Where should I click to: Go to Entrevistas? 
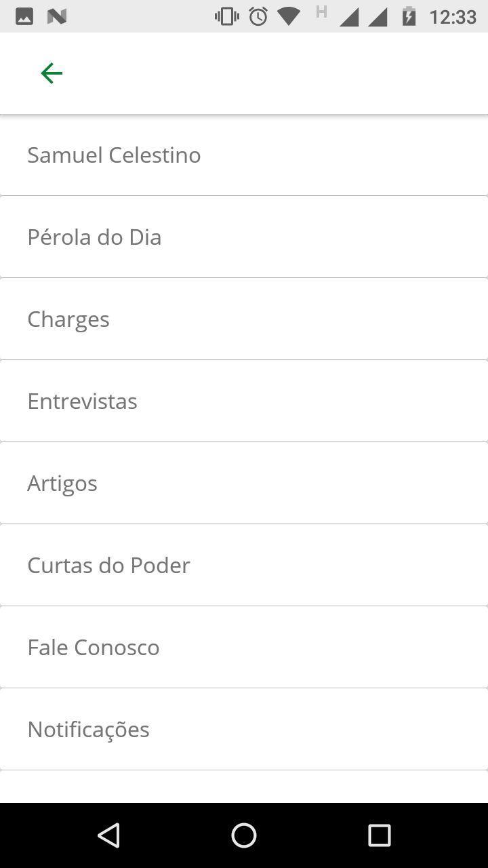(x=244, y=401)
